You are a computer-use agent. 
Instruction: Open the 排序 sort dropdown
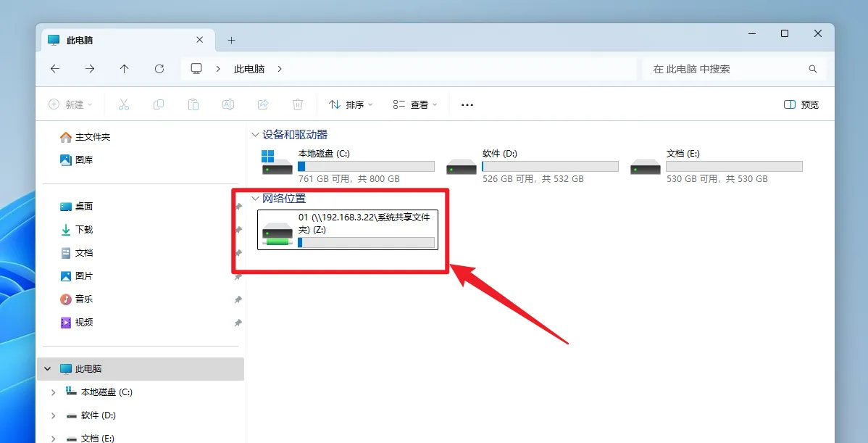(x=351, y=104)
